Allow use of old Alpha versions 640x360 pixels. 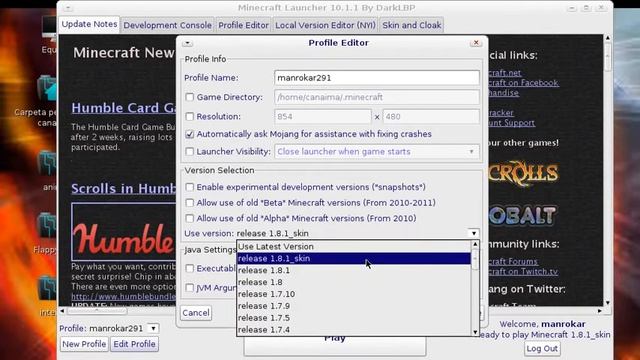189,218
